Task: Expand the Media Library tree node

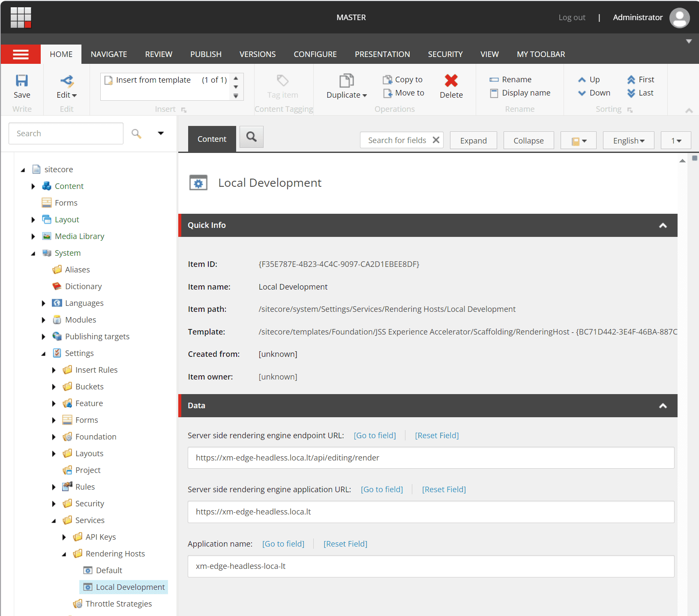Action: (x=33, y=236)
